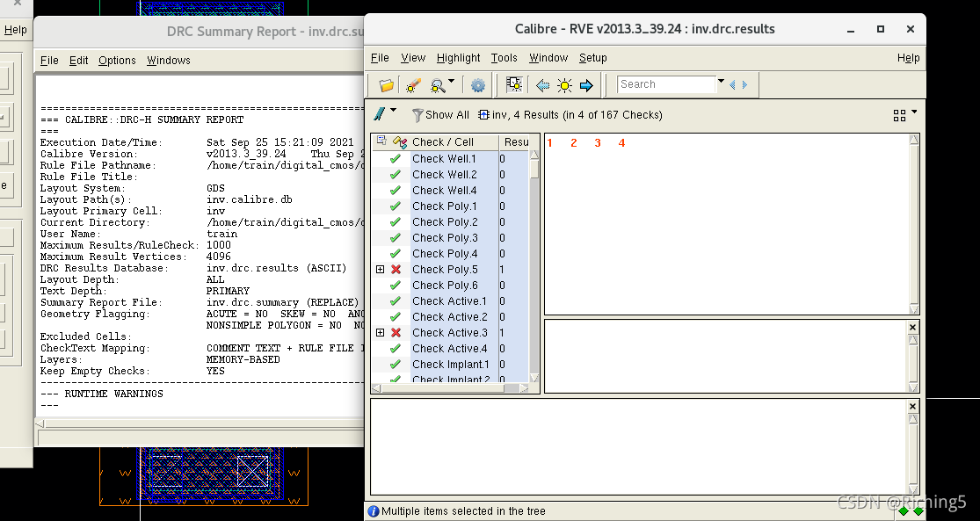Viewport: 980px width, 521px height.
Task: Click the check list vertical scrollbar
Action: [534, 264]
